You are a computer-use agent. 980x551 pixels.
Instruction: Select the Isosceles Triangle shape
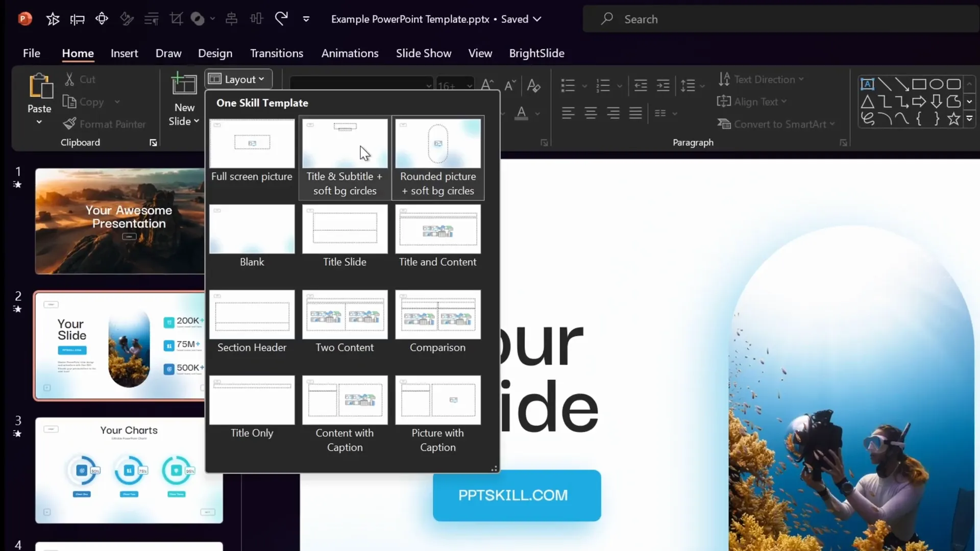867,102
